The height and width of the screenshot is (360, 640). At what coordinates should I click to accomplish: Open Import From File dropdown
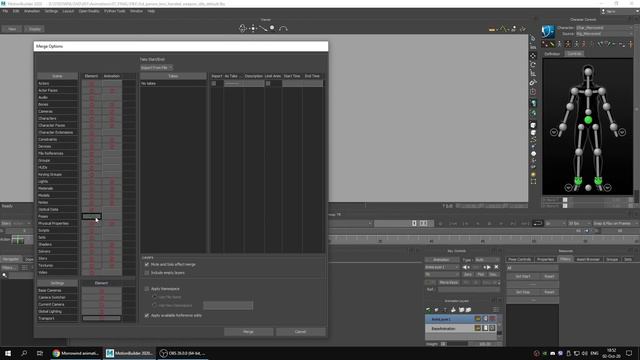click(x=156, y=67)
